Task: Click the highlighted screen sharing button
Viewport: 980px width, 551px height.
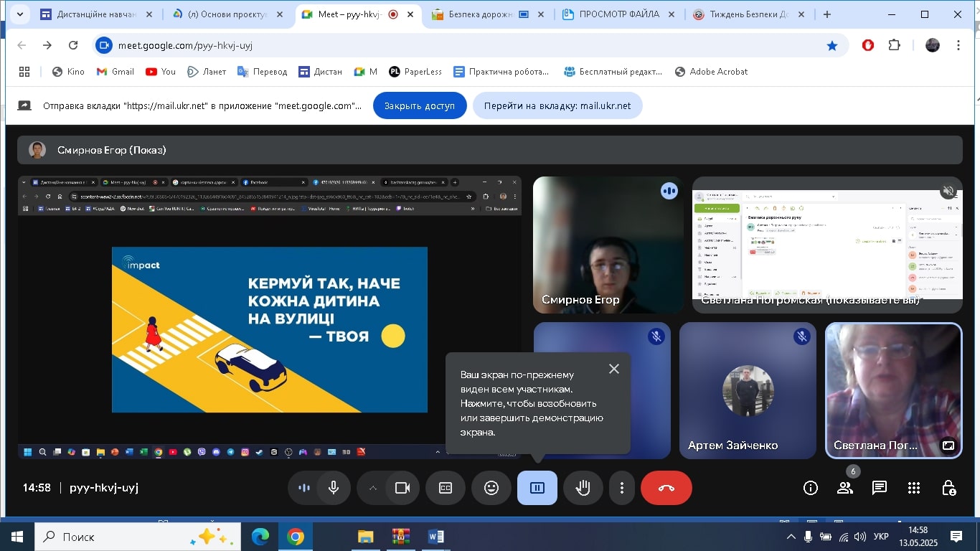Action: point(537,488)
